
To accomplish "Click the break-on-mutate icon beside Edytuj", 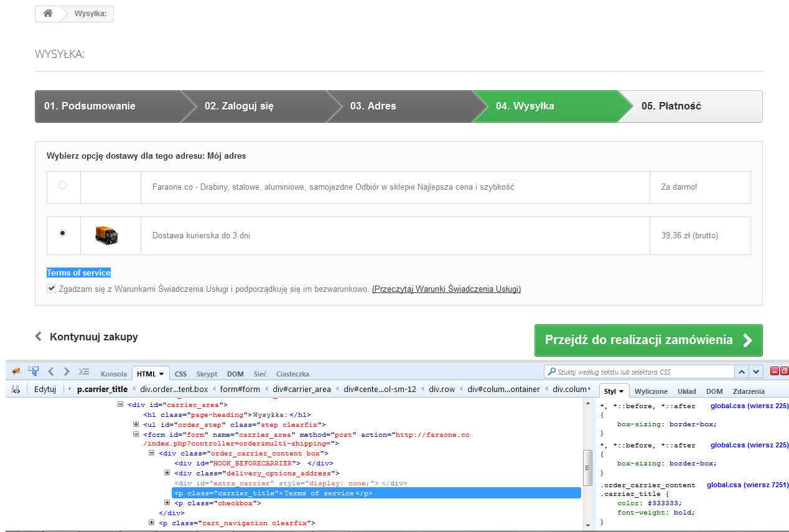I will click(x=16, y=389).
